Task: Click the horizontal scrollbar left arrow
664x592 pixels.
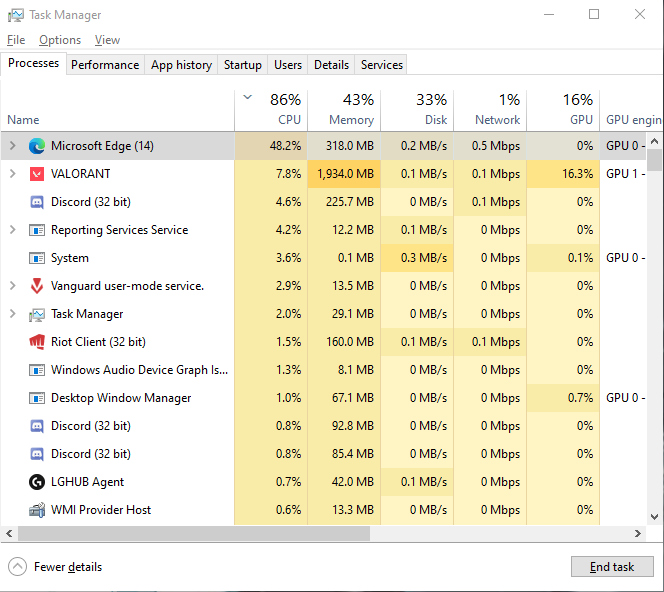Action: (9, 534)
